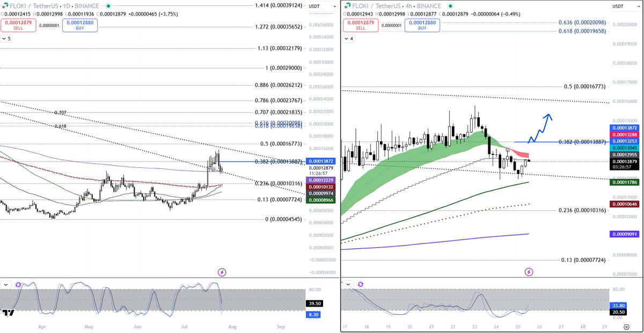The image size is (644, 333).
Task: Click the red SELL button on the 4h chart
Action: coord(361,25)
